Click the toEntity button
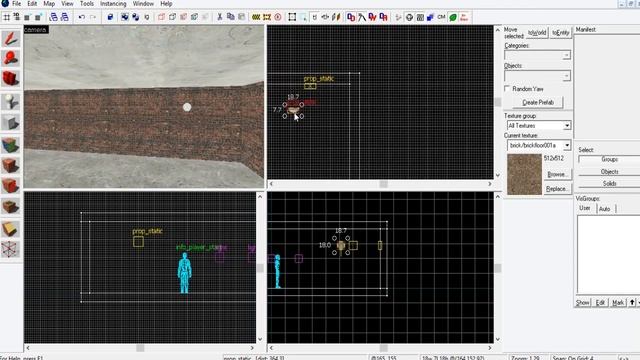Image resolution: width=640 pixels, height=360 pixels. coord(560,33)
